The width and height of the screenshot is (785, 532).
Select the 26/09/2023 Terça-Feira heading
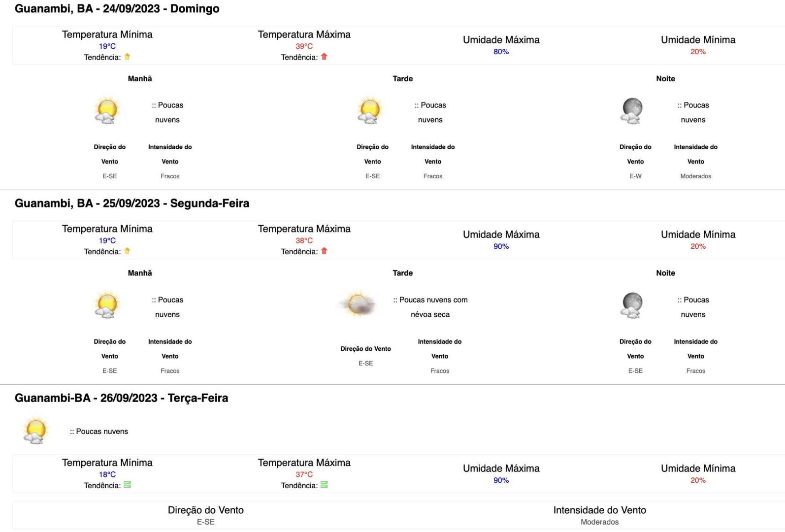click(122, 398)
